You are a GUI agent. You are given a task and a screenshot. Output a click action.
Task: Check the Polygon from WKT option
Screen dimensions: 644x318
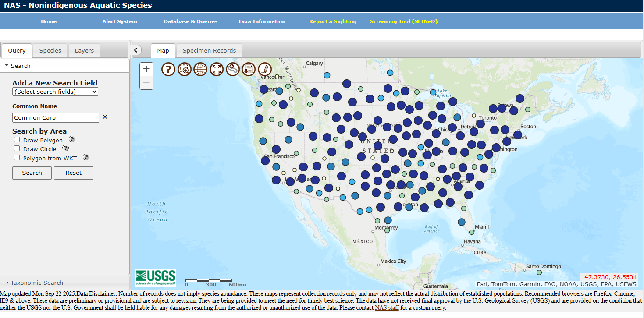point(17,158)
